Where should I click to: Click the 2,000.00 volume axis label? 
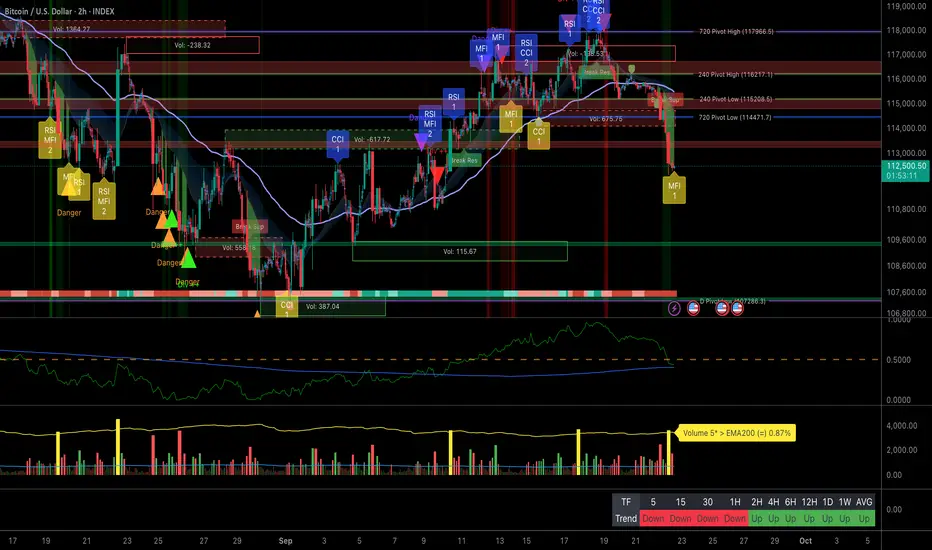pos(902,450)
